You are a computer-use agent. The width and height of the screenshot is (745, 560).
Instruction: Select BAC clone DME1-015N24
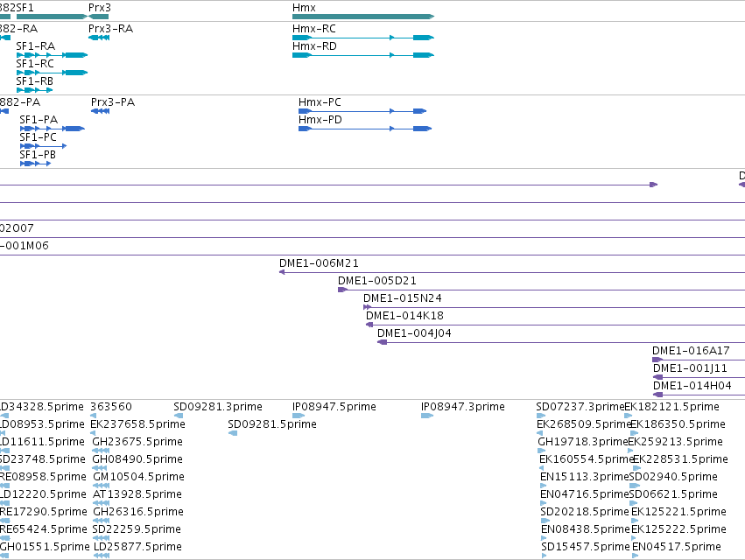coord(554,307)
